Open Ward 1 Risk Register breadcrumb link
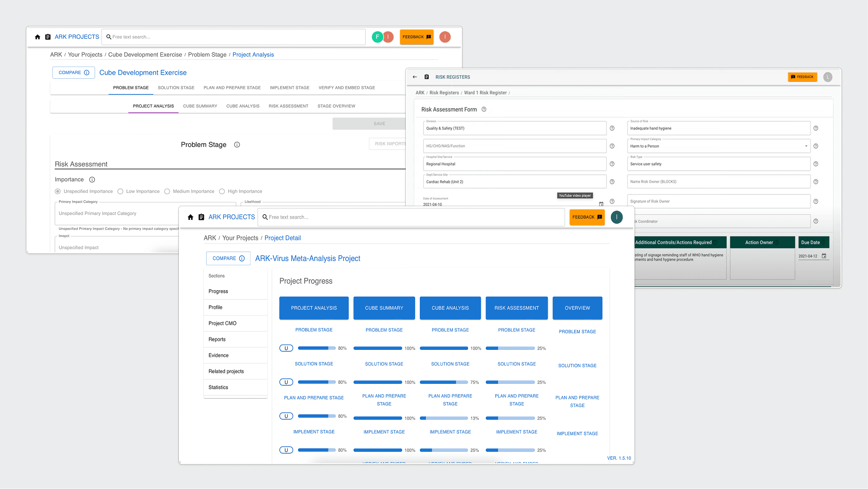 [485, 93]
